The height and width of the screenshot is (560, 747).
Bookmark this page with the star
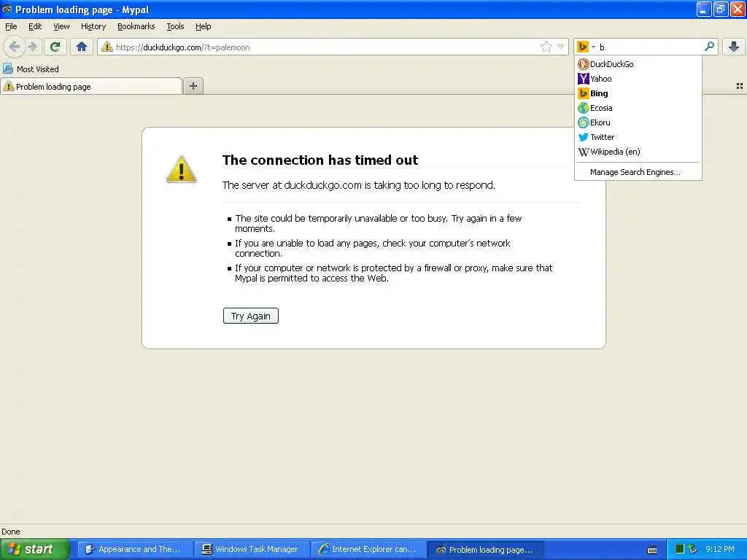[x=546, y=47]
